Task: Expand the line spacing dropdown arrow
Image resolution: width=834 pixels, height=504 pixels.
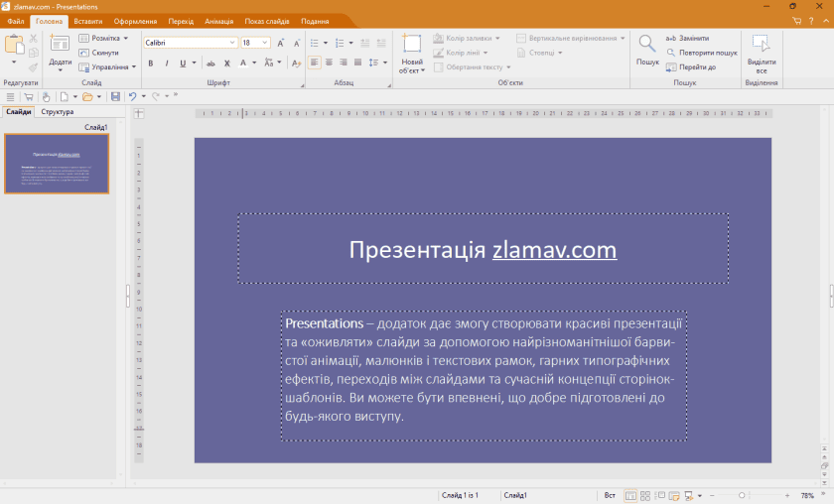Action: coord(385,63)
